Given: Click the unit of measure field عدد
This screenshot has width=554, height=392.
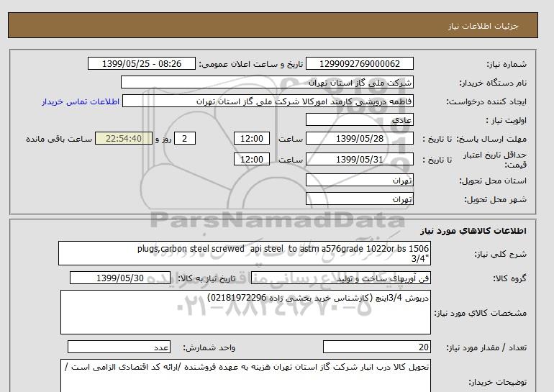Looking at the screenshot, I should [x=119, y=347].
